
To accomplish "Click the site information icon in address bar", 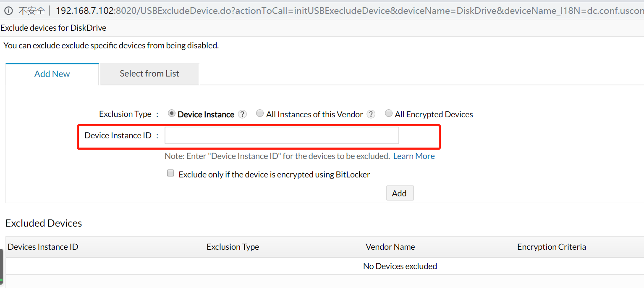I will (8, 11).
